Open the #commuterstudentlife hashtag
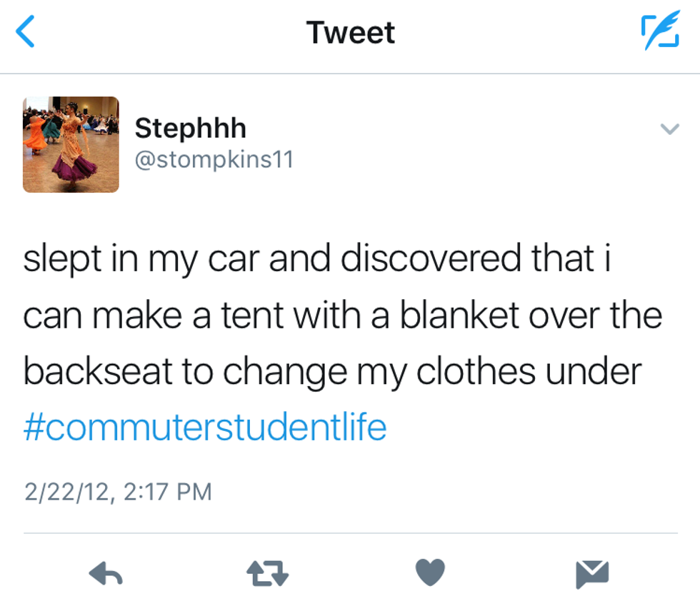The width and height of the screenshot is (700, 611). point(205,427)
